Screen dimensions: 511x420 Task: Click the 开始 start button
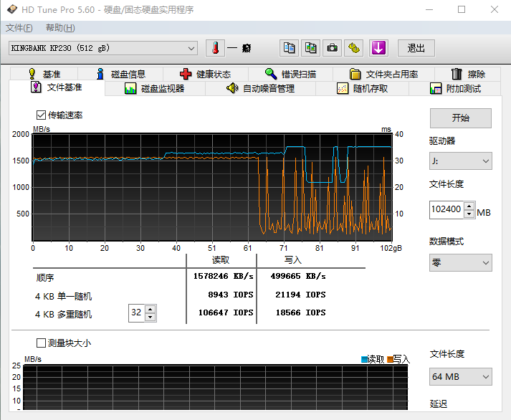[460, 118]
